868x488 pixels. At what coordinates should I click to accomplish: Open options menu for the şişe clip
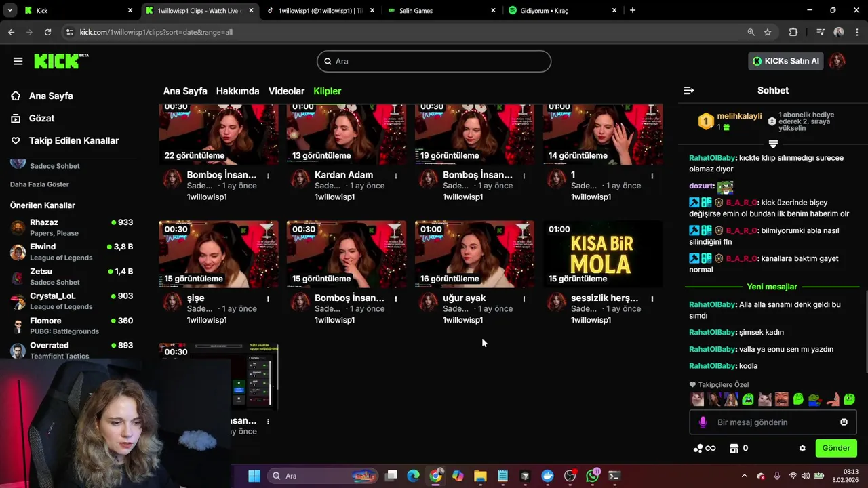(268, 298)
